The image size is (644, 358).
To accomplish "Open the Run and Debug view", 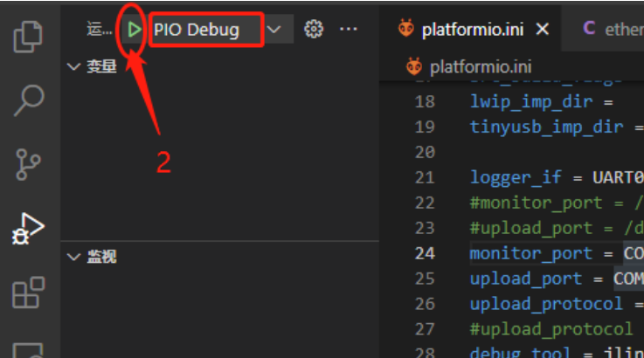I will tap(28, 229).
